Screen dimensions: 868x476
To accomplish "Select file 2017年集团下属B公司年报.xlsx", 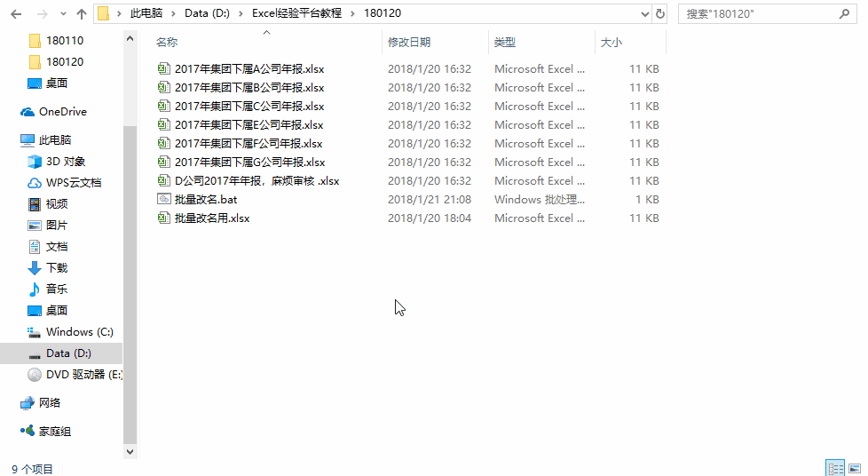I will point(249,88).
